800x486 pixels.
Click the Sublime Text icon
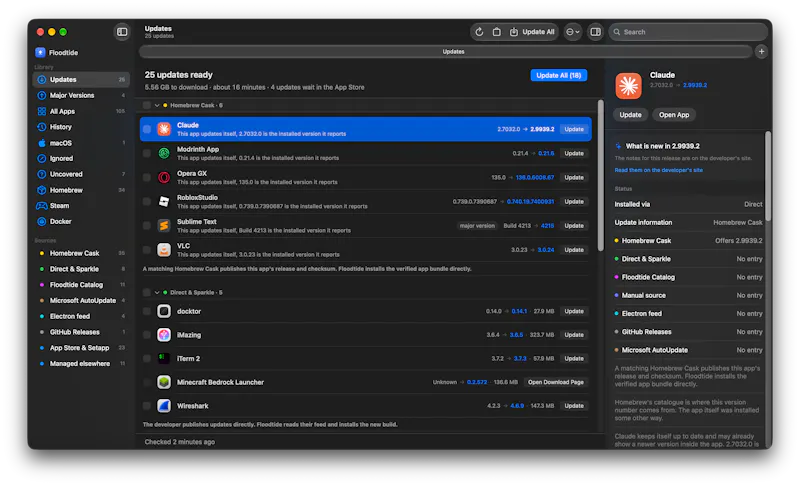(164, 225)
